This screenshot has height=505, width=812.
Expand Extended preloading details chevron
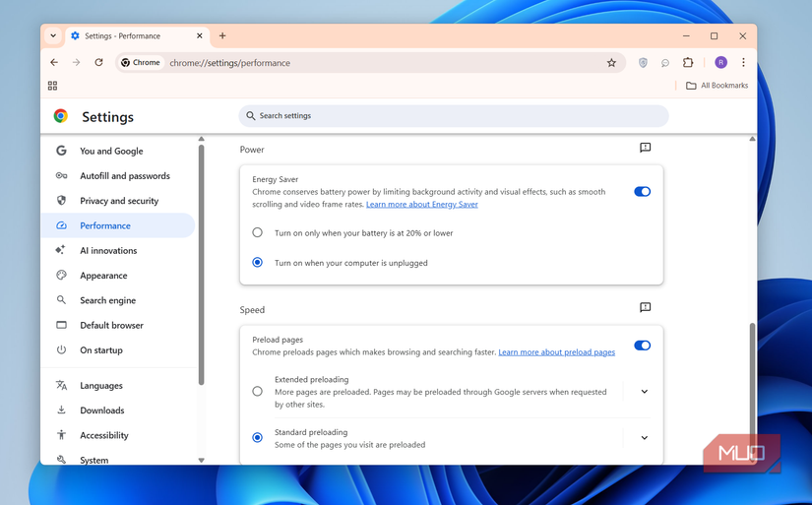(x=645, y=392)
